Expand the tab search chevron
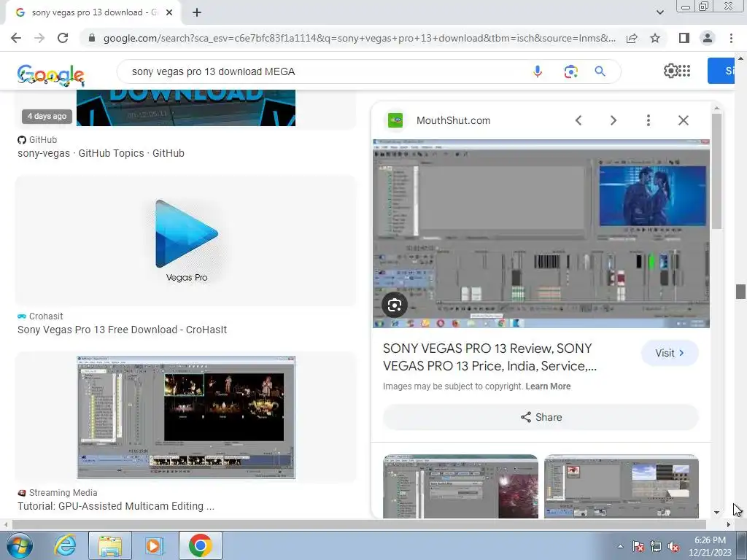 pyautogui.click(x=659, y=12)
